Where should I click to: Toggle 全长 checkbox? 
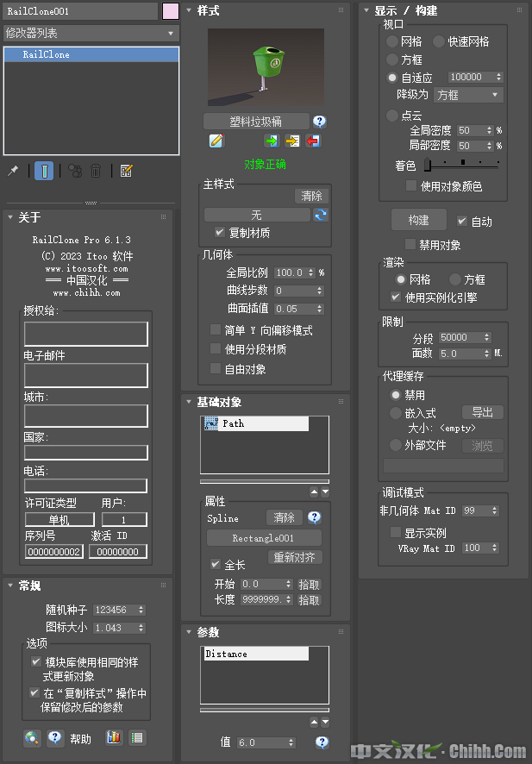coord(216,564)
